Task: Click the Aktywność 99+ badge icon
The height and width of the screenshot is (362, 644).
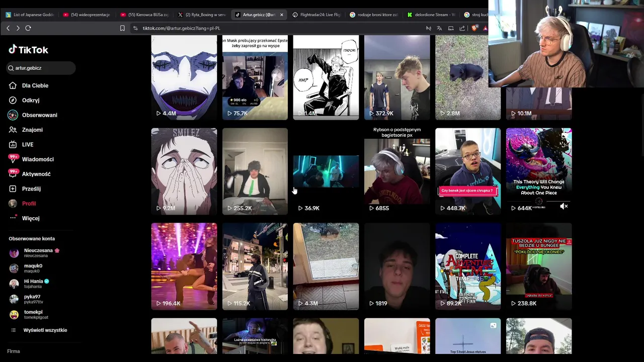Action: tap(13, 173)
